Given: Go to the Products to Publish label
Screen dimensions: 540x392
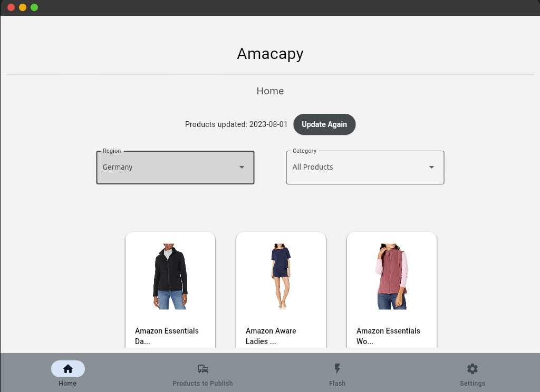Looking at the screenshot, I should click(202, 384).
